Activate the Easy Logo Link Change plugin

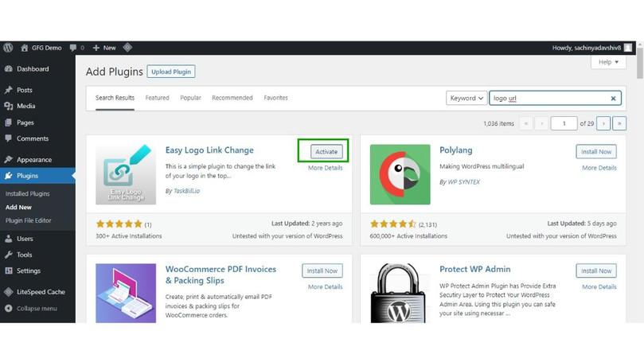[x=326, y=151]
